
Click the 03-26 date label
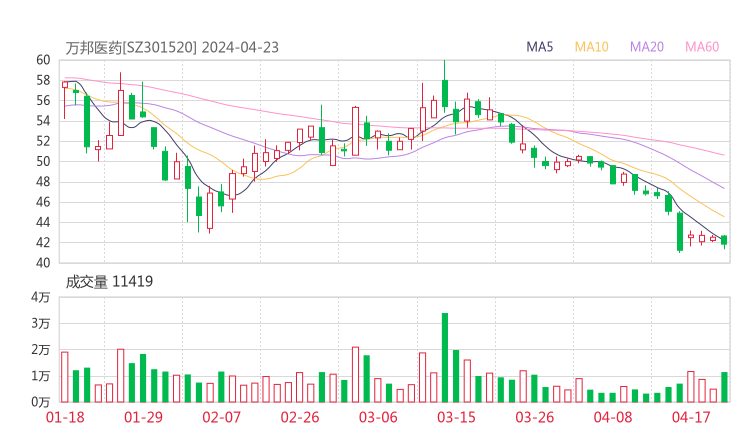pyautogui.click(x=535, y=417)
